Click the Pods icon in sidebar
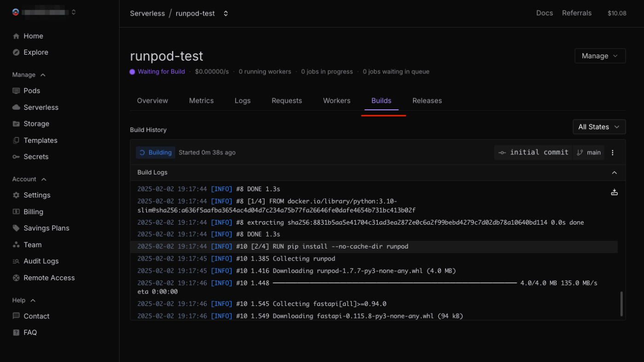644x362 pixels. pos(16,91)
